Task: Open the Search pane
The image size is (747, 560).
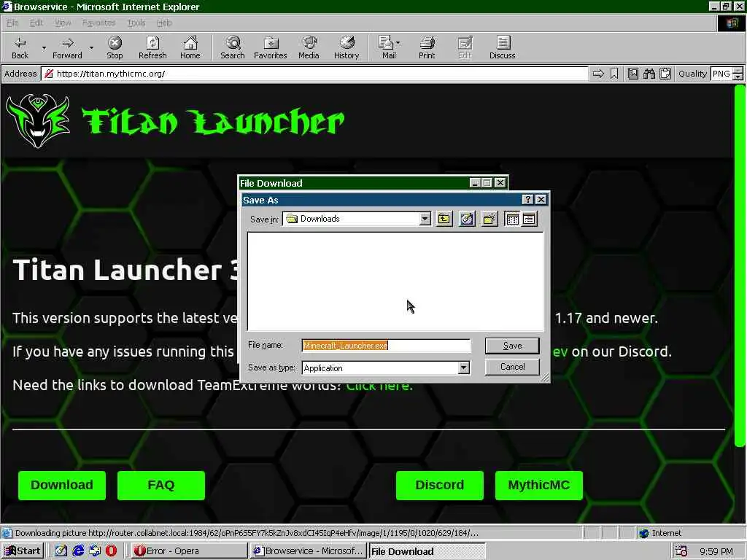Action: click(233, 47)
